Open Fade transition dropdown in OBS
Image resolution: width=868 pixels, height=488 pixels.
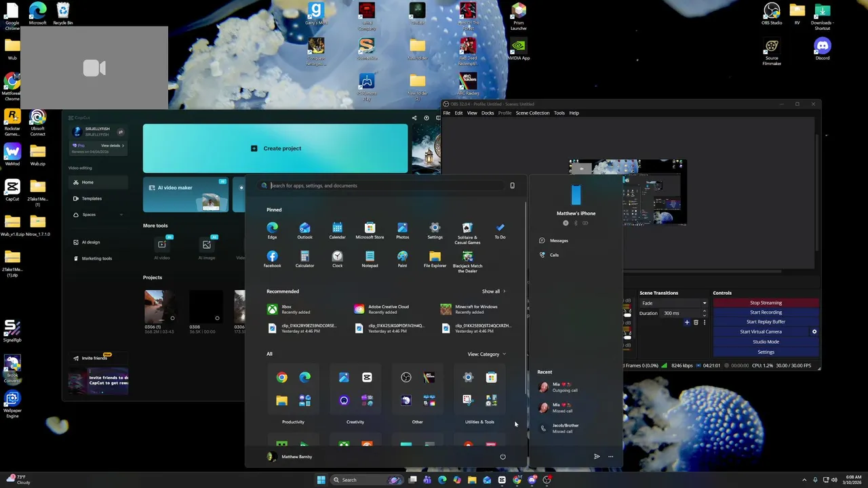(x=673, y=303)
